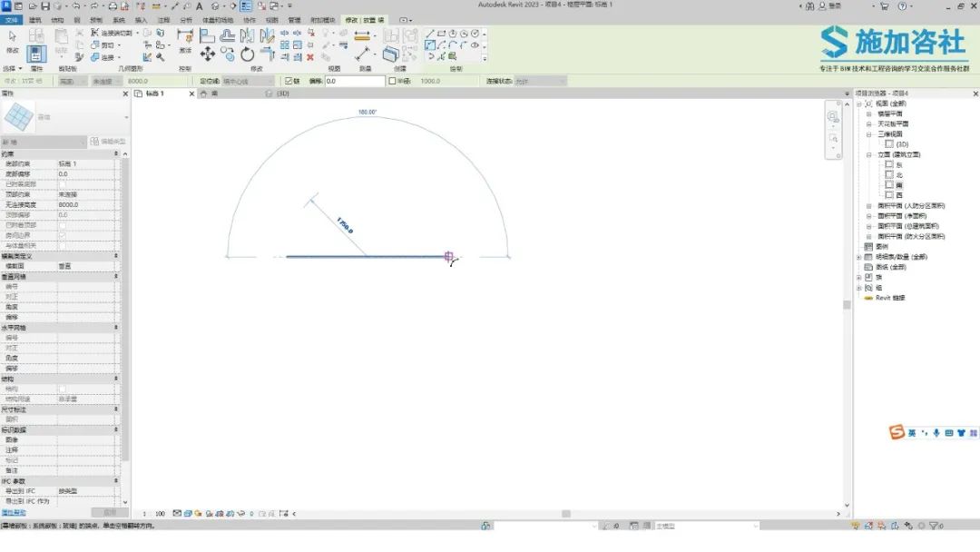Collapse the 3D Views tree node
This screenshot has height=552, width=980.
pos(868,134)
